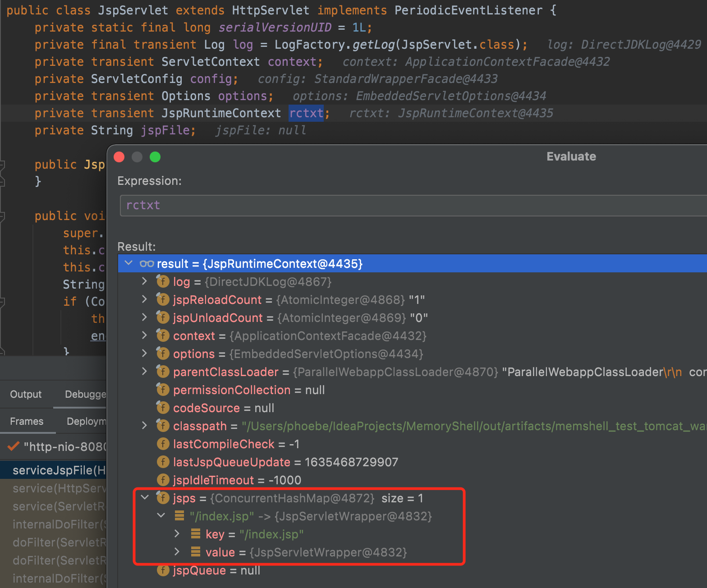Select the codeSource = null row

click(412, 408)
